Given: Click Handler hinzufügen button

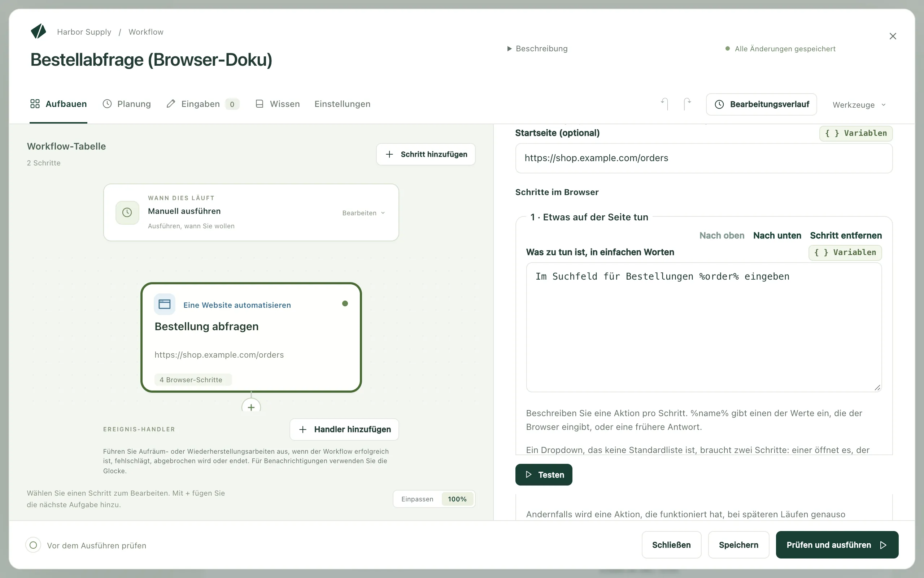Looking at the screenshot, I should [344, 430].
